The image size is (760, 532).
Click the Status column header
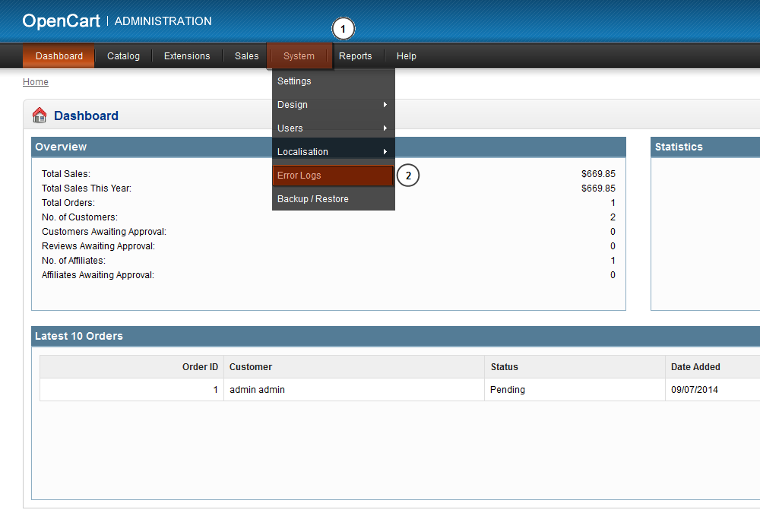(x=575, y=367)
